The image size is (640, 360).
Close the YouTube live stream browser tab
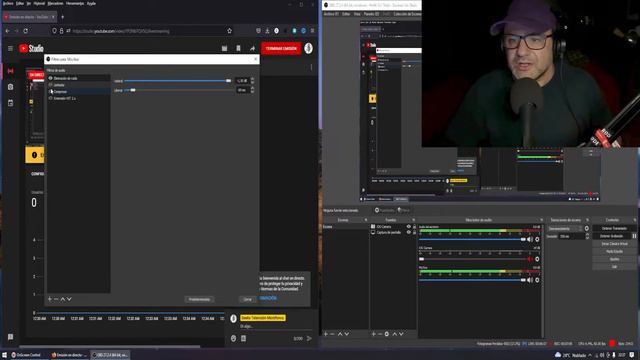tap(53, 17)
